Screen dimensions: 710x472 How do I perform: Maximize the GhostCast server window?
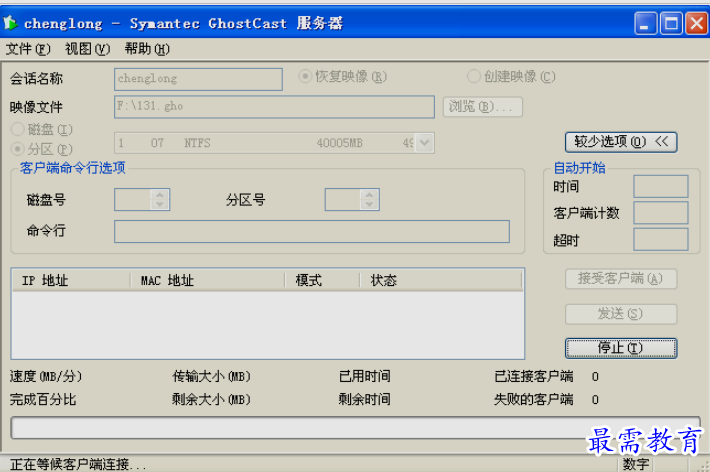671,24
